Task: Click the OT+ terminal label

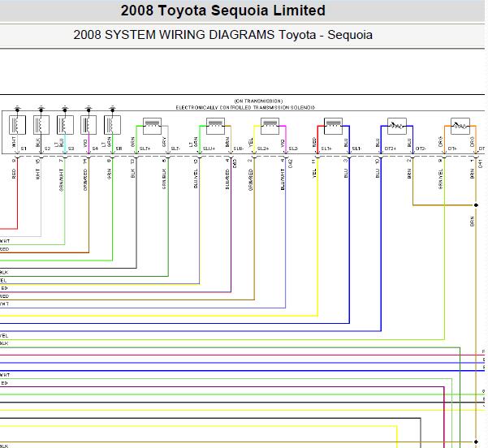Action: point(452,149)
